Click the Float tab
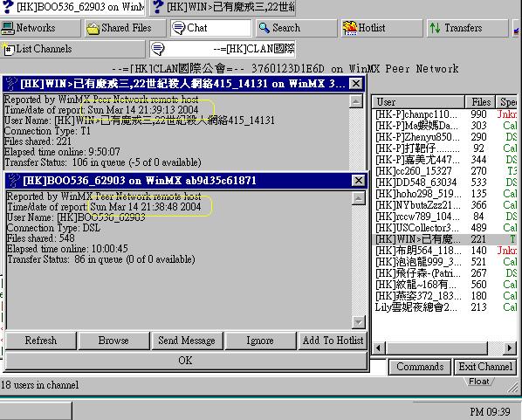 [478, 382]
